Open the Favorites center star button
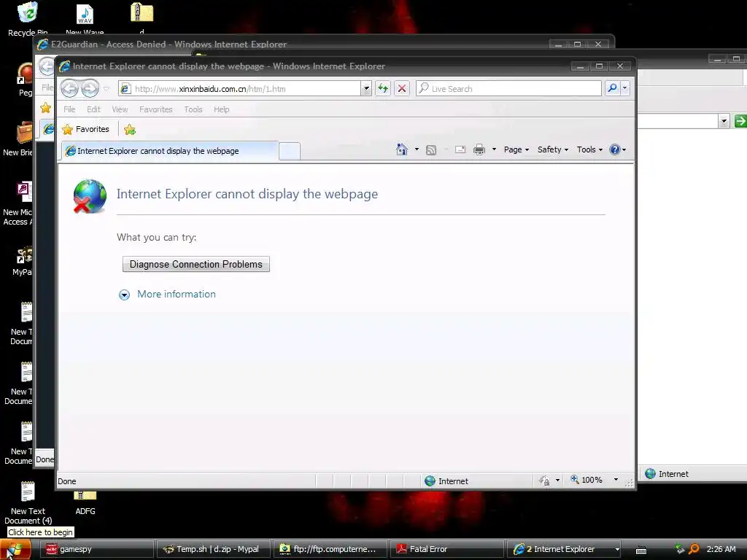 coord(86,129)
